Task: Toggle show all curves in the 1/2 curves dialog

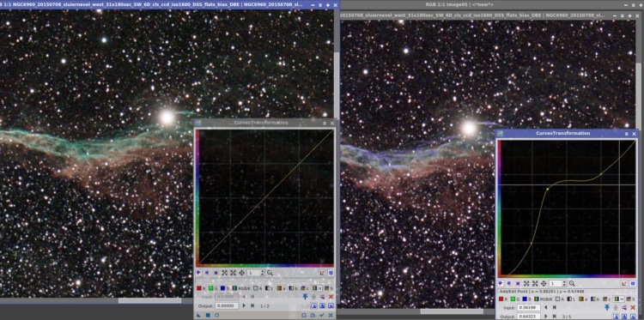Action: tap(322, 273)
